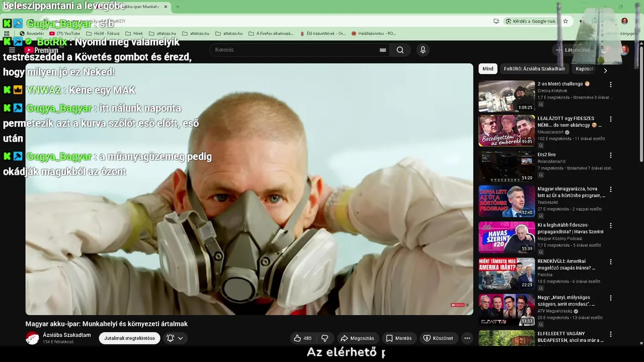
Task: Open the browser apps grid icon in bookmarks bar
Action: click(x=7, y=34)
